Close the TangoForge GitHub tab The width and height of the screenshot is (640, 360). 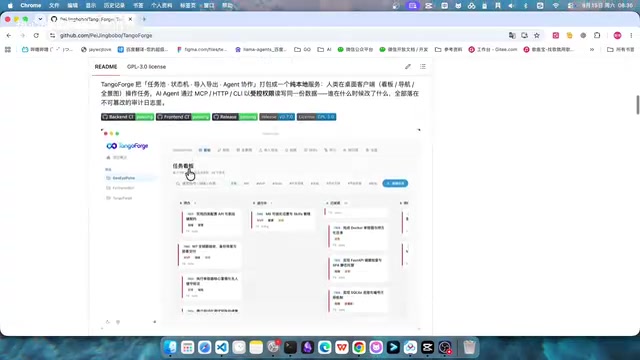130,19
